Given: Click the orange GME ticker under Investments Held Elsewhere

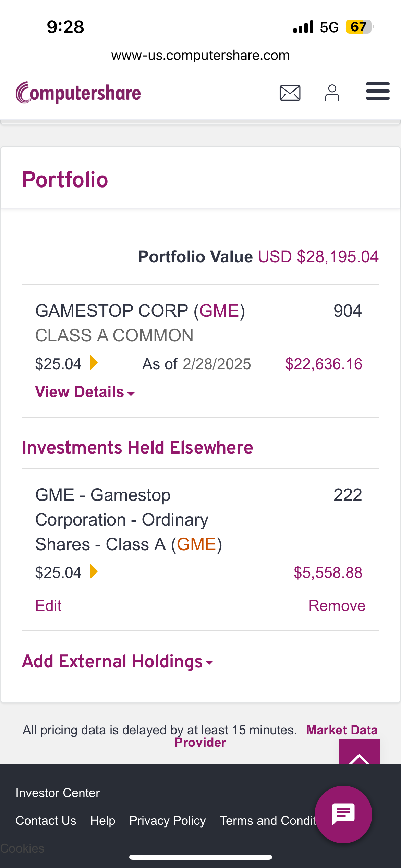Looking at the screenshot, I should click(x=196, y=544).
